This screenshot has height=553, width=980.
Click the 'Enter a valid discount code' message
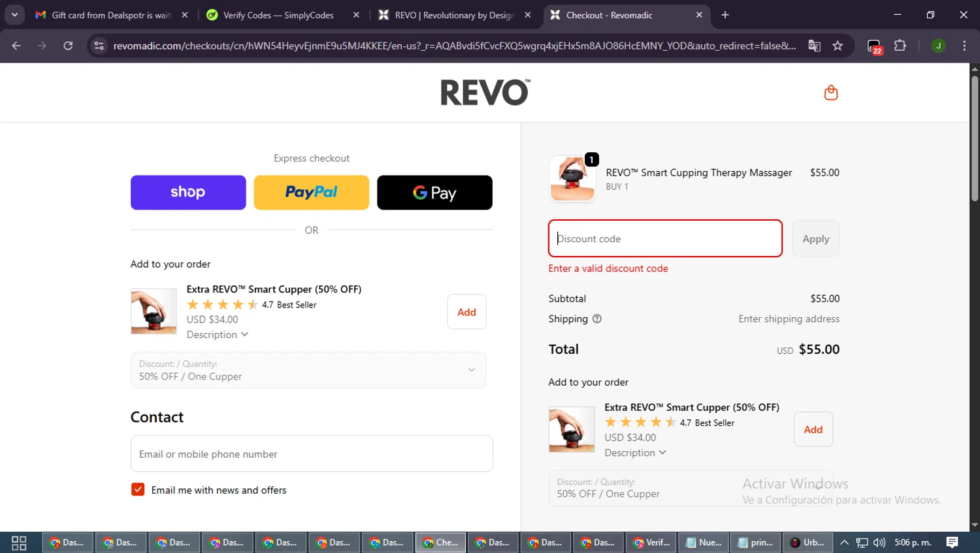(608, 268)
